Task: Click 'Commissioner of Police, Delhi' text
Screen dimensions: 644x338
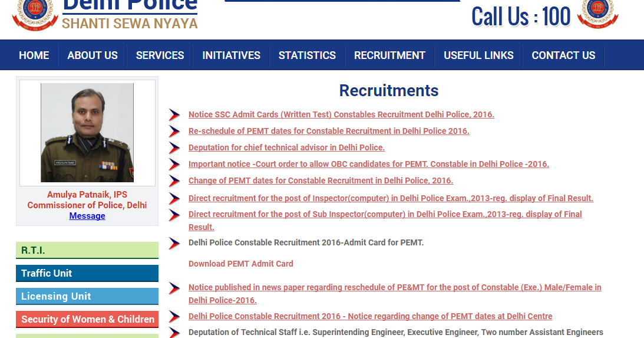Action: (x=87, y=205)
